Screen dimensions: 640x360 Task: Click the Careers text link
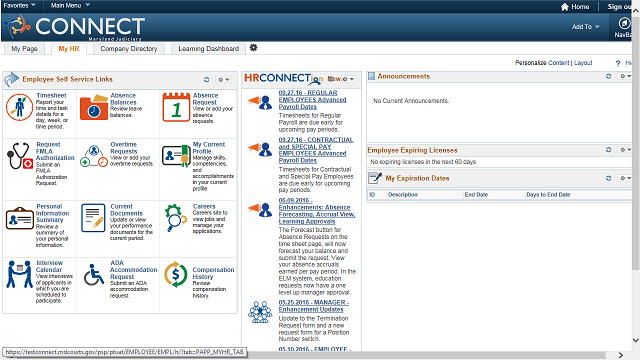coord(204,207)
